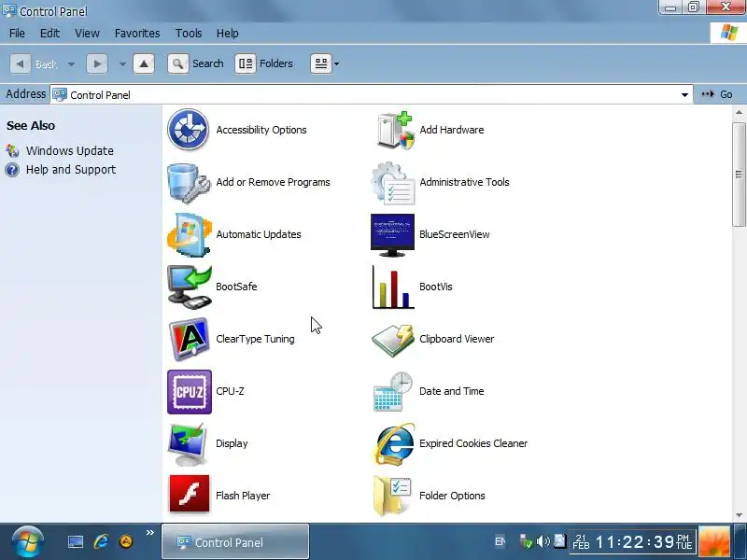Viewport: 747px width, 560px height.
Task: Open the View menu
Action: (87, 34)
